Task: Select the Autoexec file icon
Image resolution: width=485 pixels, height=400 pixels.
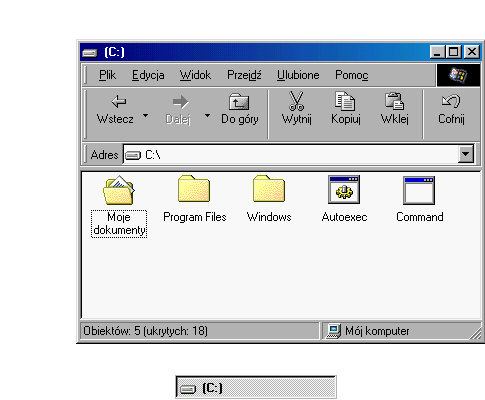Action: [344, 189]
